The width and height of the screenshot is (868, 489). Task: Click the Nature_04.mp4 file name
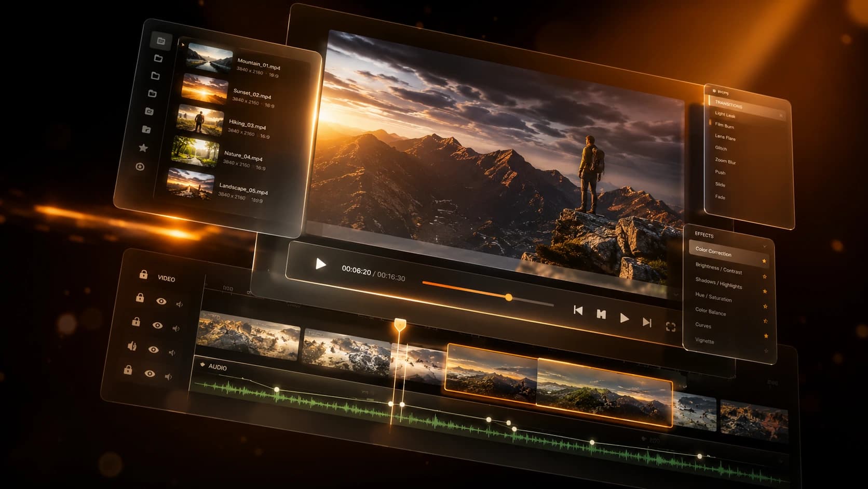coord(243,155)
